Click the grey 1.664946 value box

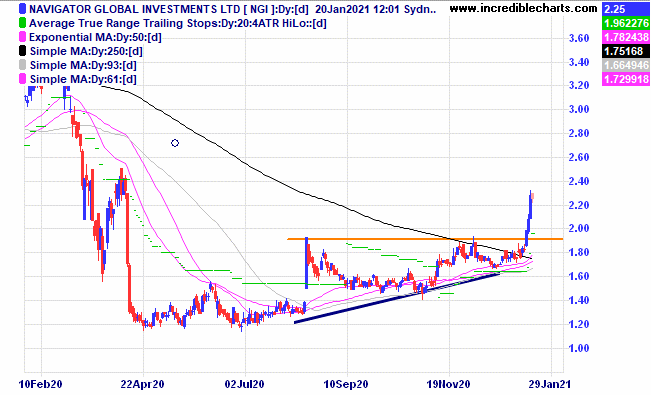[626, 65]
